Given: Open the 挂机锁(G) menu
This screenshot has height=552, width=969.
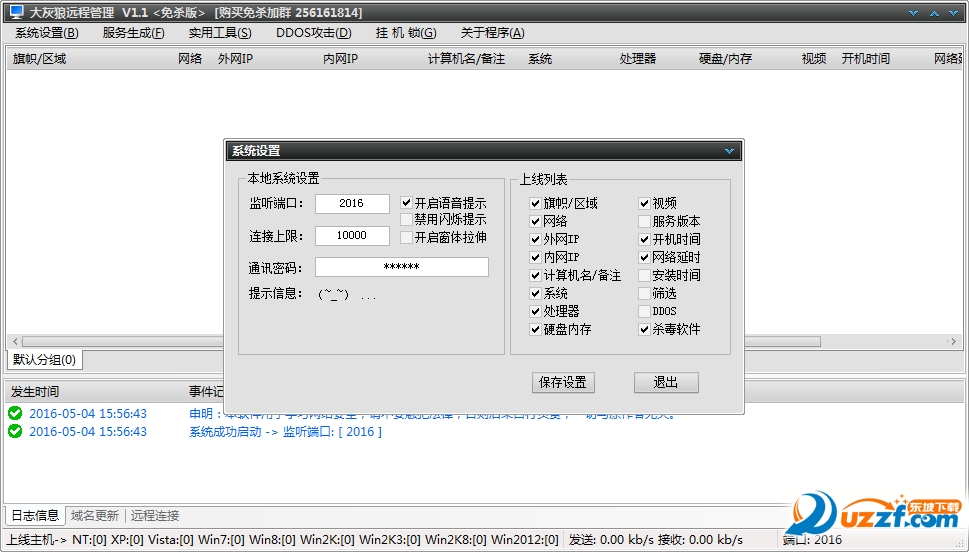Looking at the screenshot, I should tap(405, 33).
